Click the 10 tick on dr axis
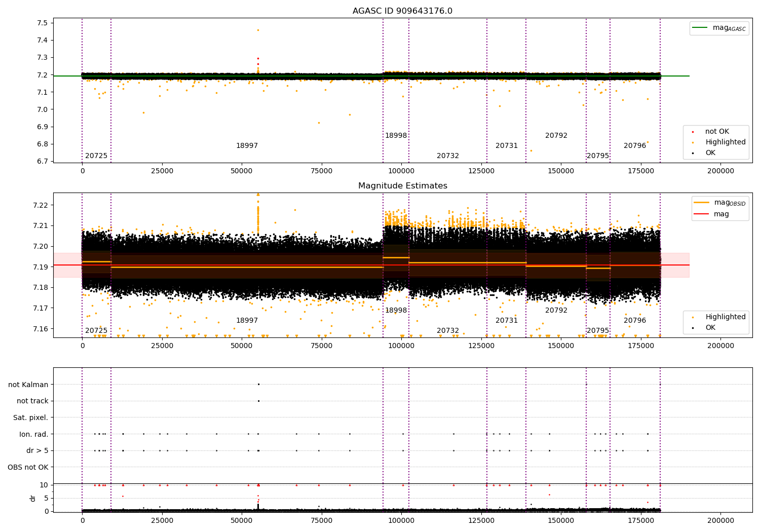Screen dimensions: 760x532 44,485
